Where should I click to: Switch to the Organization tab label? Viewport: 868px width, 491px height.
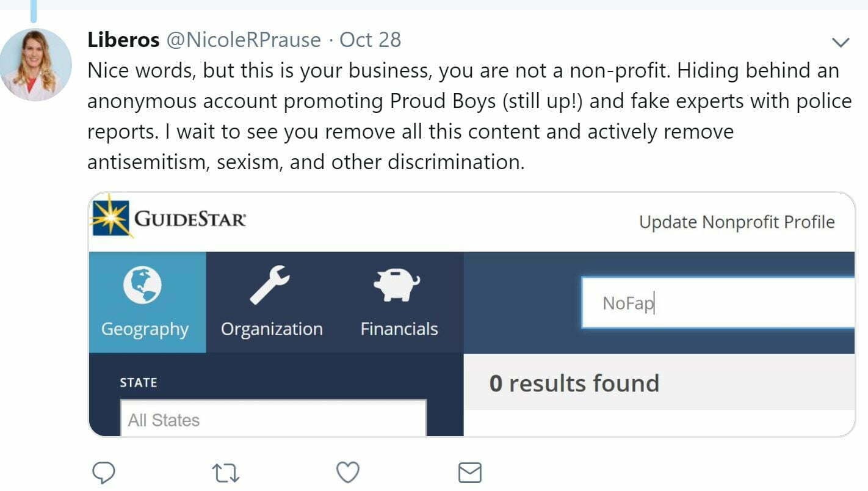(272, 329)
